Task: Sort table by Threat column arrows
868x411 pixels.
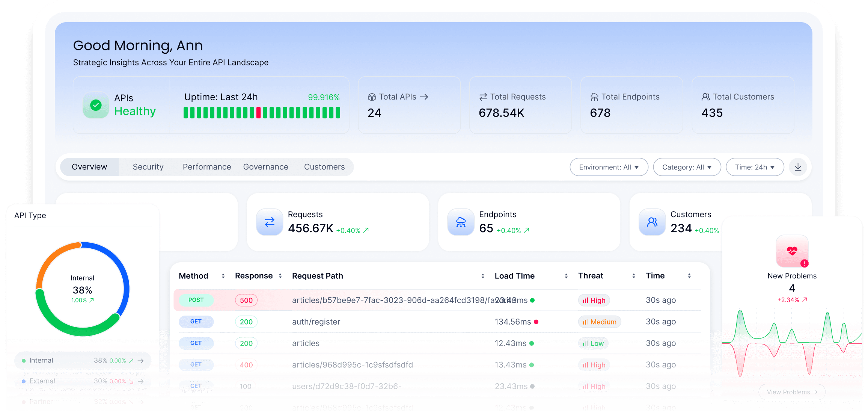Action: (634, 276)
